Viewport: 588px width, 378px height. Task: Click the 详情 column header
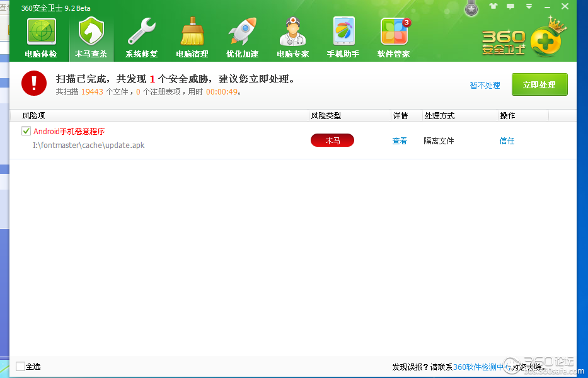(400, 116)
